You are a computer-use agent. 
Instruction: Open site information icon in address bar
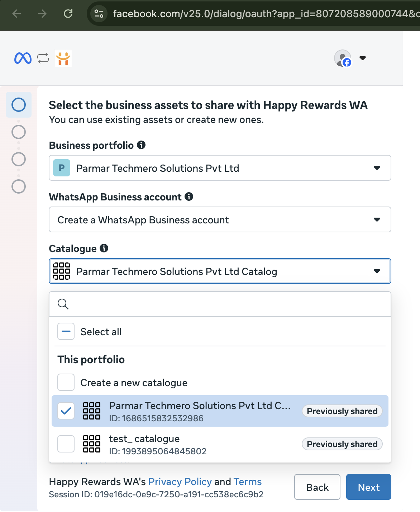click(x=99, y=14)
